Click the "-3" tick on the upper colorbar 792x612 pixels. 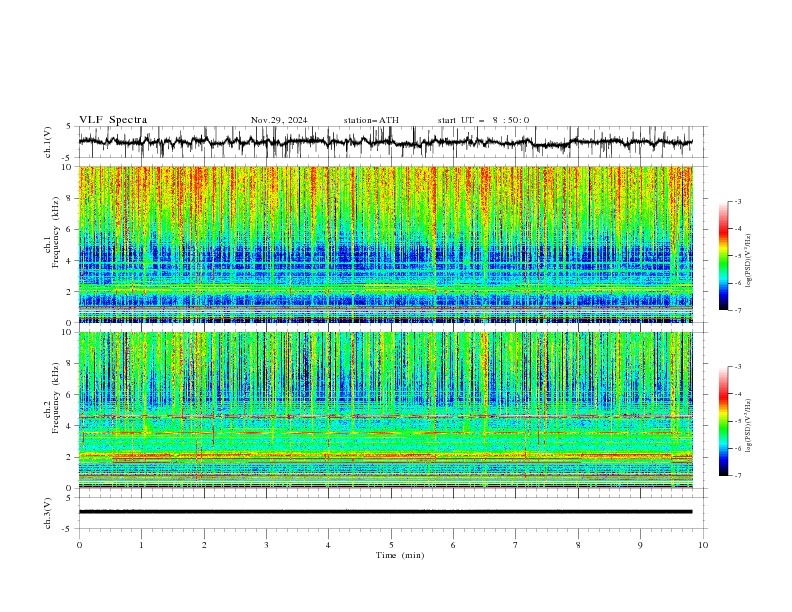point(738,201)
